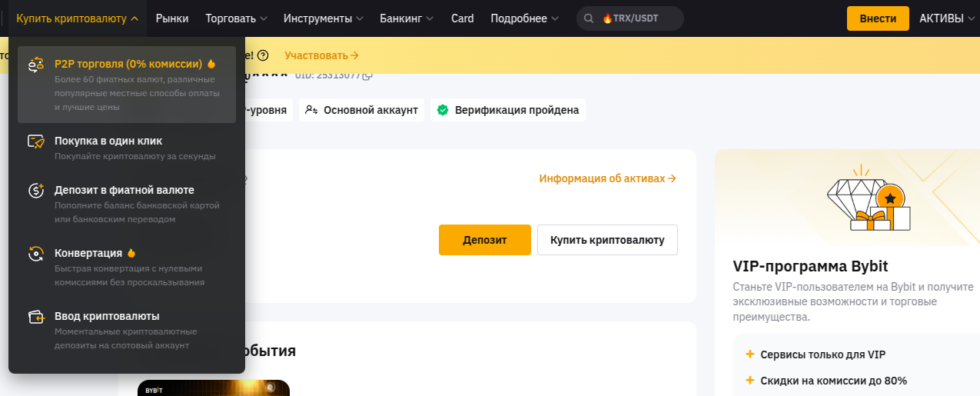This screenshot has height=396, width=980.
Task: Select the one-click purchase card icon
Action: coord(35,141)
